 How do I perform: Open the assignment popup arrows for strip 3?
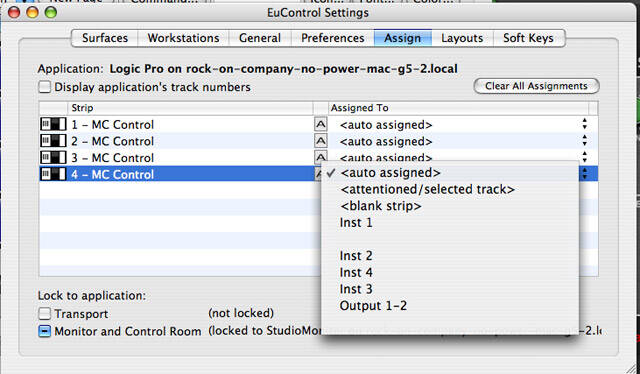pos(584,156)
